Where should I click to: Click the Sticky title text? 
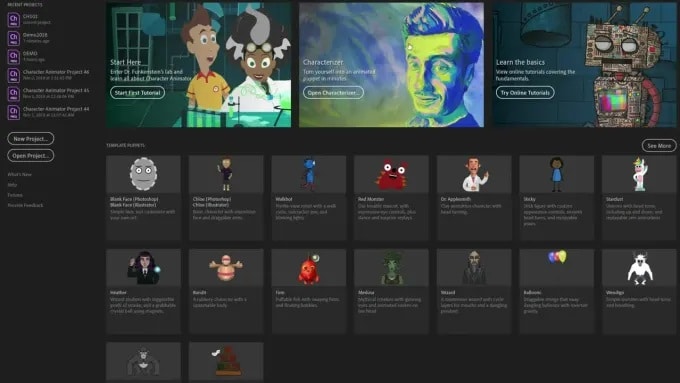point(530,199)
